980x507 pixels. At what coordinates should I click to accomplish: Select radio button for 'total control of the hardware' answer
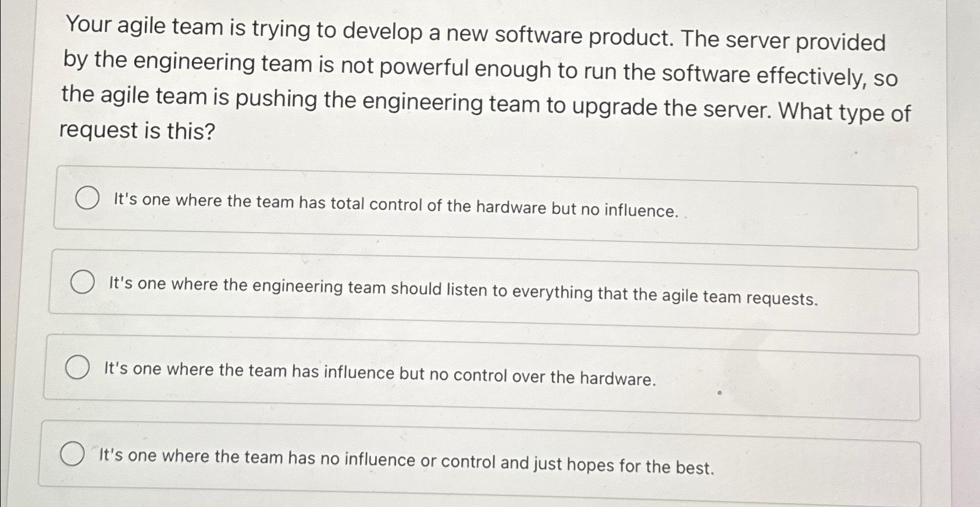(87, 198)
